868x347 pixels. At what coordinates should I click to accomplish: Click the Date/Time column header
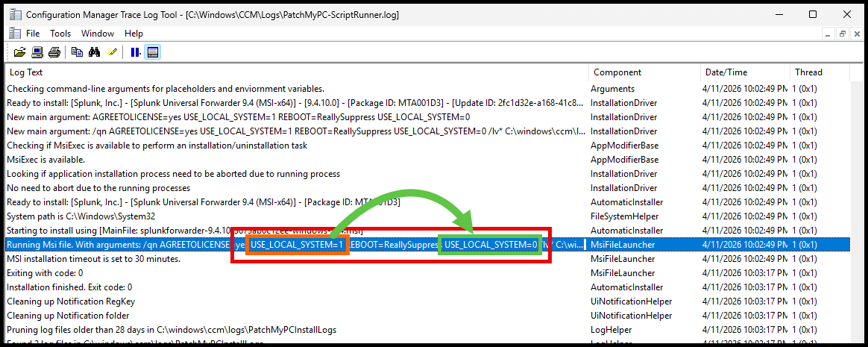coord(745,72)
